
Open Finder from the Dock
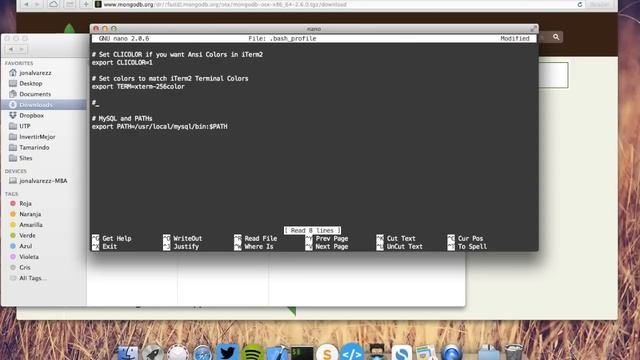coord(128,353)
